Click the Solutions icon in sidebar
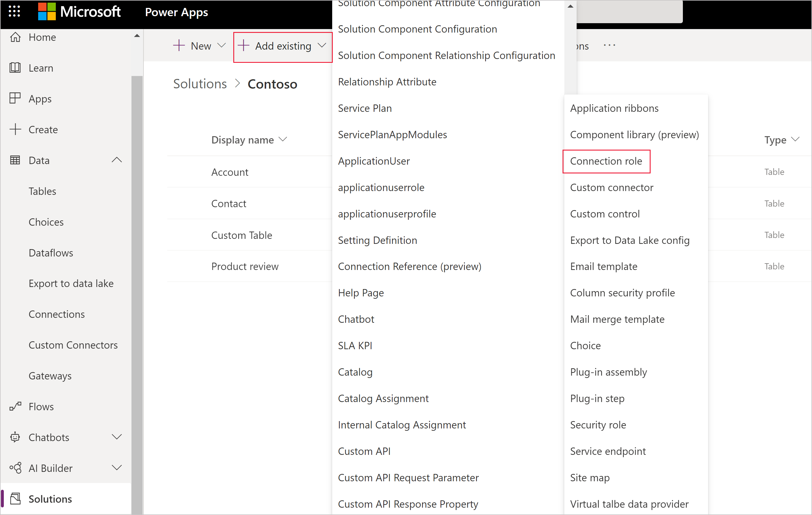Image resolution: width=812 pixels, height=515 pixels. pyautogui.click(x=16, y=499)
